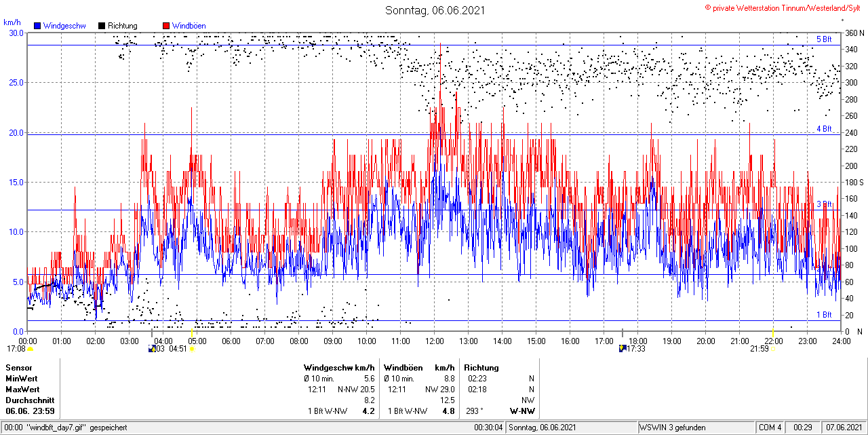Click the Windgeschw legend label
The height and width of the screenshot is (435, 868).
tap(64, 26)
